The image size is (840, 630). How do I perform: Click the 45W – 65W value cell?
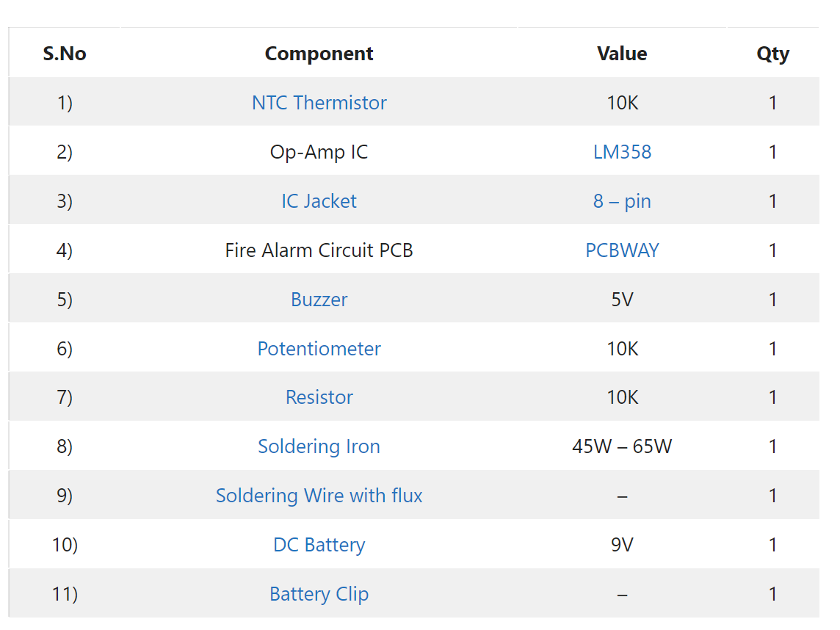622,446
